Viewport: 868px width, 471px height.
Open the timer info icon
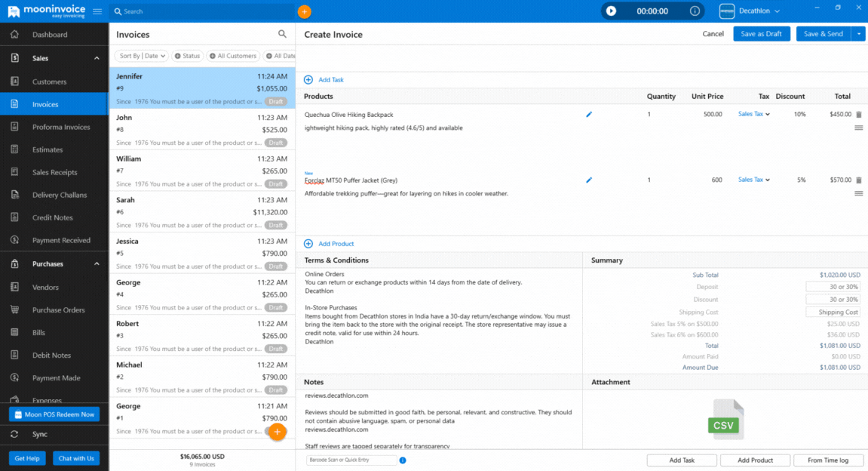695,11
